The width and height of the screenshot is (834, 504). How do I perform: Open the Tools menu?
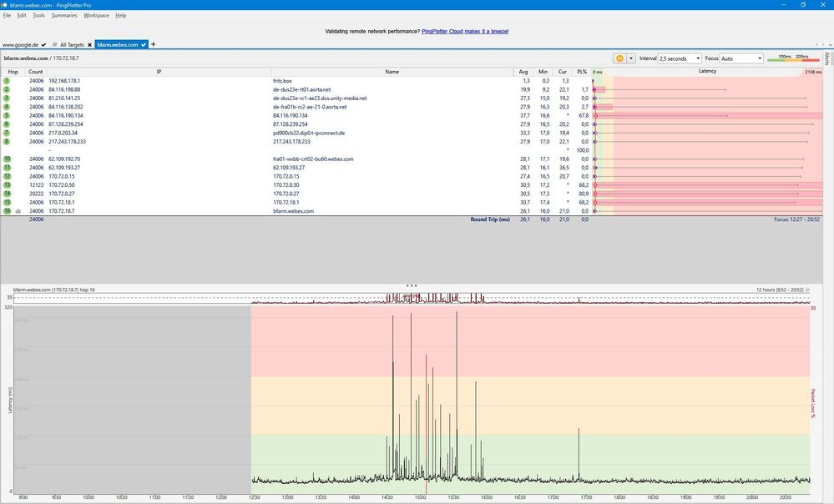point(39,15)
